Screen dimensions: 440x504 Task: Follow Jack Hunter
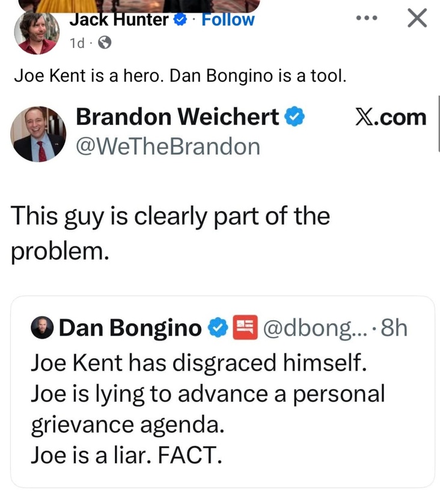point(228,19)
